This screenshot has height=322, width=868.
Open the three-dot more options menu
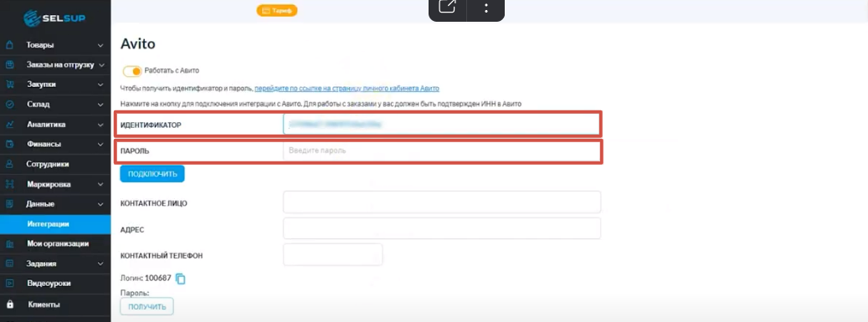click(x=486, y=8)
